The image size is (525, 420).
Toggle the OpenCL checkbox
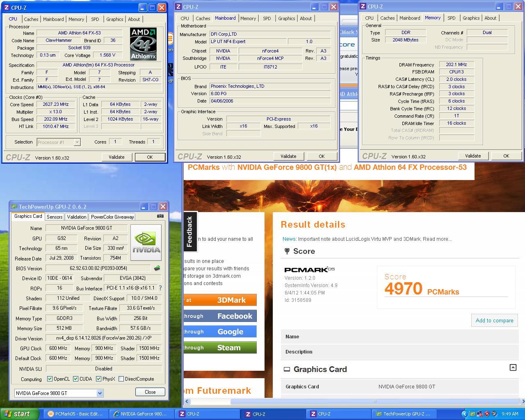coord(50,379)
